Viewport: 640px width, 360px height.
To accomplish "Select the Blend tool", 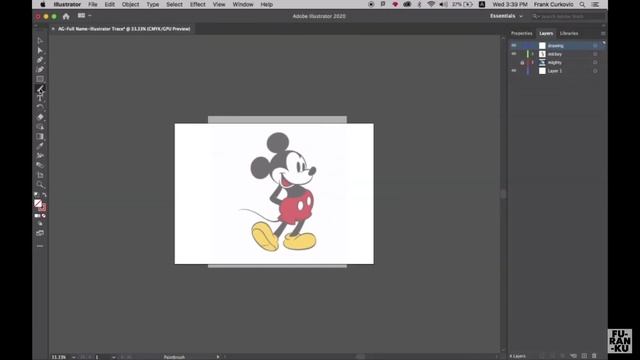I will [40, 165].
